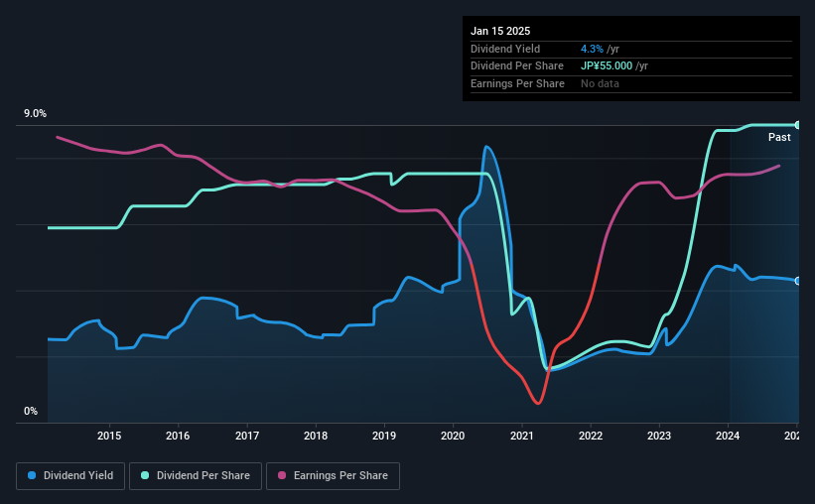This screenshot has height=504, width=815.
Task: Click the blue Dividend Yield legend dot
Action: [x=32, y=475]
